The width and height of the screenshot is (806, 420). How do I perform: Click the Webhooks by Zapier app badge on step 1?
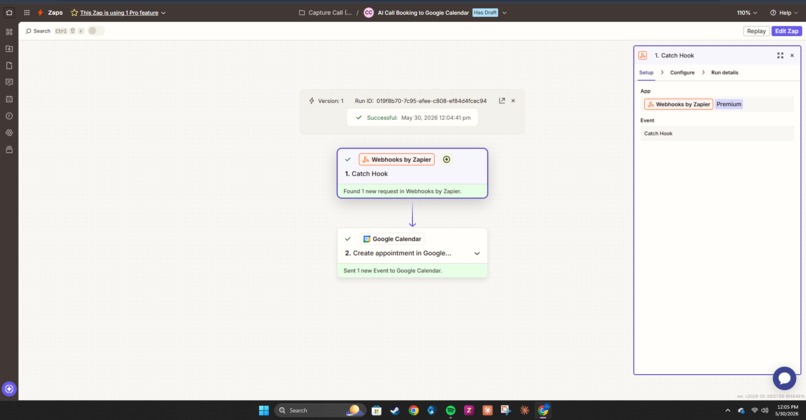click(397, 159)
